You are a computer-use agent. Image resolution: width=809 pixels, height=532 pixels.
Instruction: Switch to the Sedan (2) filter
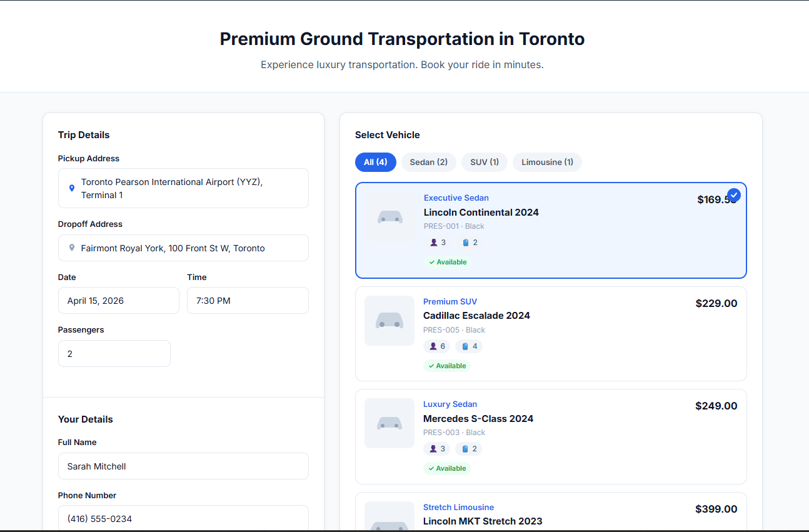pyautogui.click(x=428, y=162)
